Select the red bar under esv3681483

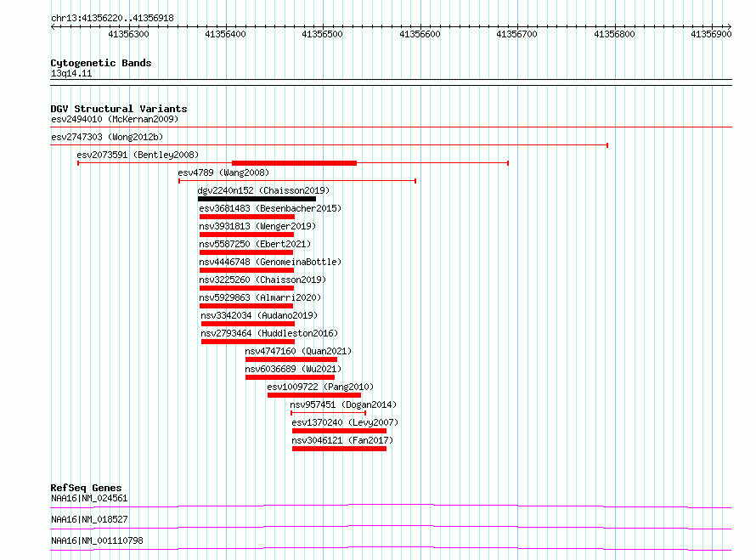(x=247, y=217)
